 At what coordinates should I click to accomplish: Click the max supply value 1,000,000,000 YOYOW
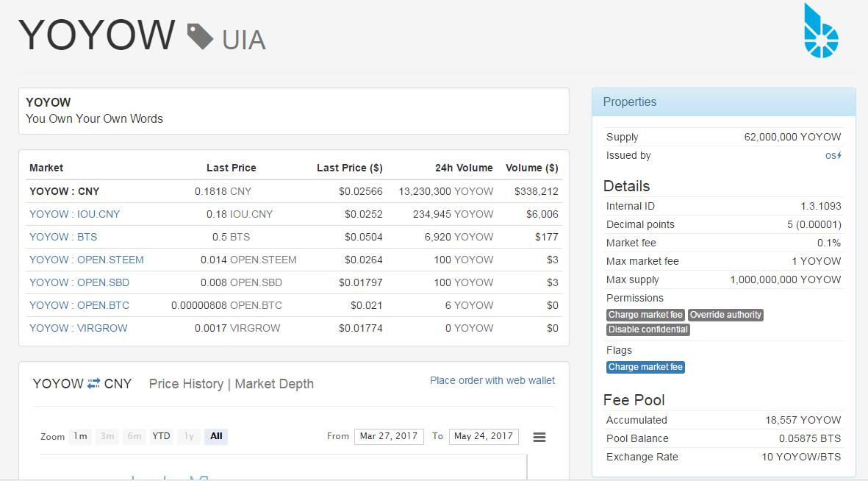786,279
